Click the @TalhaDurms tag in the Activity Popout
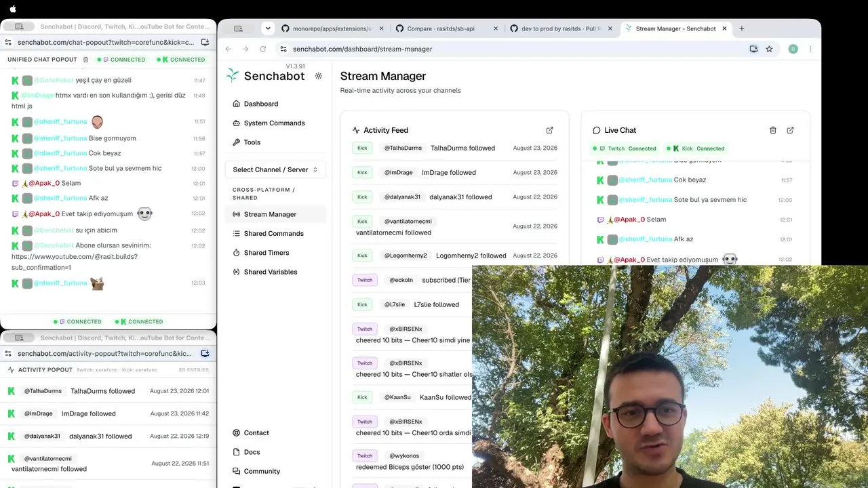This screenshot has height=488, width=868. [x=43, y=391]
